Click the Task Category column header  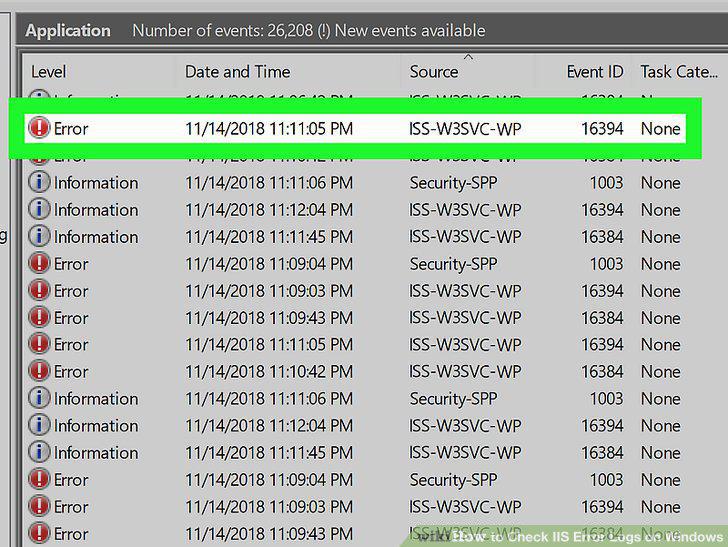click(679, 72)
